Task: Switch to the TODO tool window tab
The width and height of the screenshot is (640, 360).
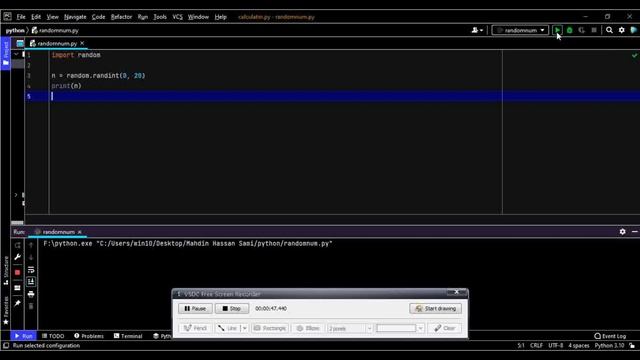Action: tap(53, 336)
